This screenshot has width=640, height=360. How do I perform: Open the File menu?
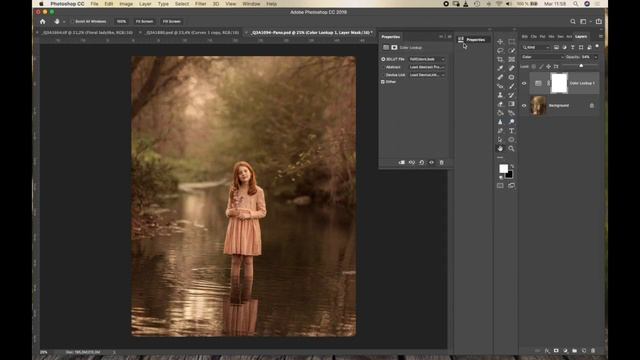click(95, 4)
